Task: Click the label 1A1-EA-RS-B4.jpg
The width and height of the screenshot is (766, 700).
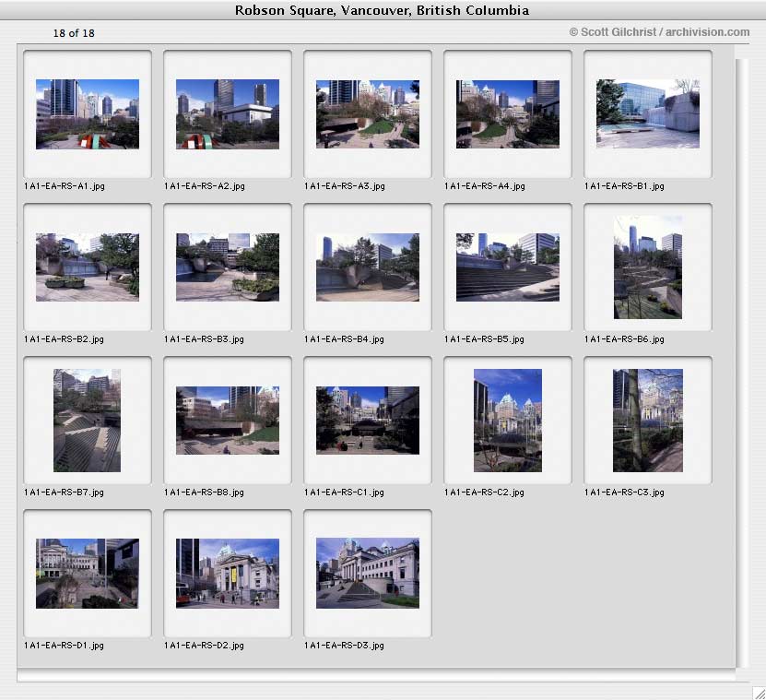Action: pos(344,339)
